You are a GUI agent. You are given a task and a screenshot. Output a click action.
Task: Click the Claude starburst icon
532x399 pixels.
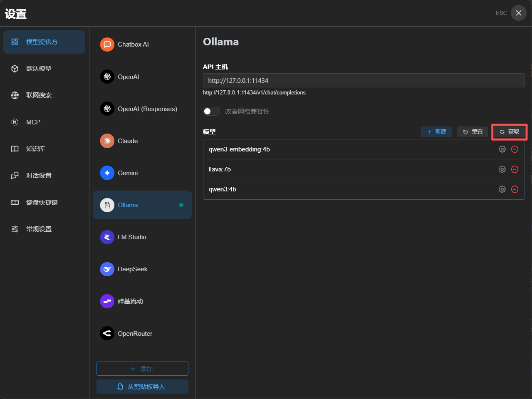(x=107, y=141)
